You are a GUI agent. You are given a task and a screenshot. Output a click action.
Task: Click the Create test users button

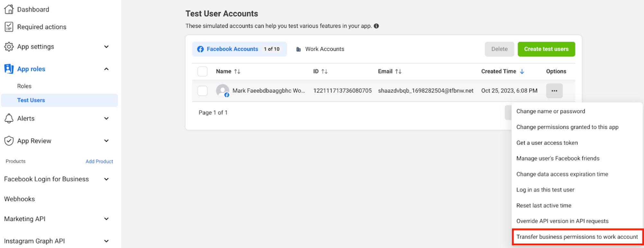coord(546,49)
